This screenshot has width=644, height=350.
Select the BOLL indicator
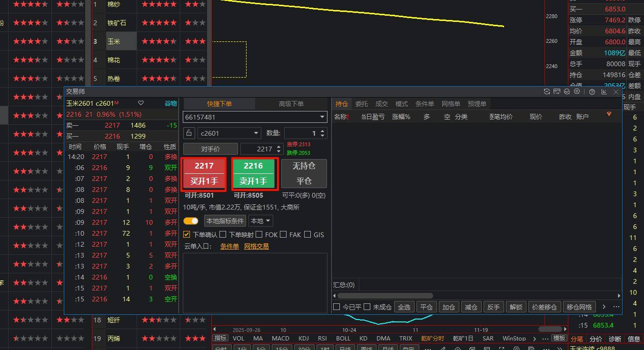tap(343, 339)
